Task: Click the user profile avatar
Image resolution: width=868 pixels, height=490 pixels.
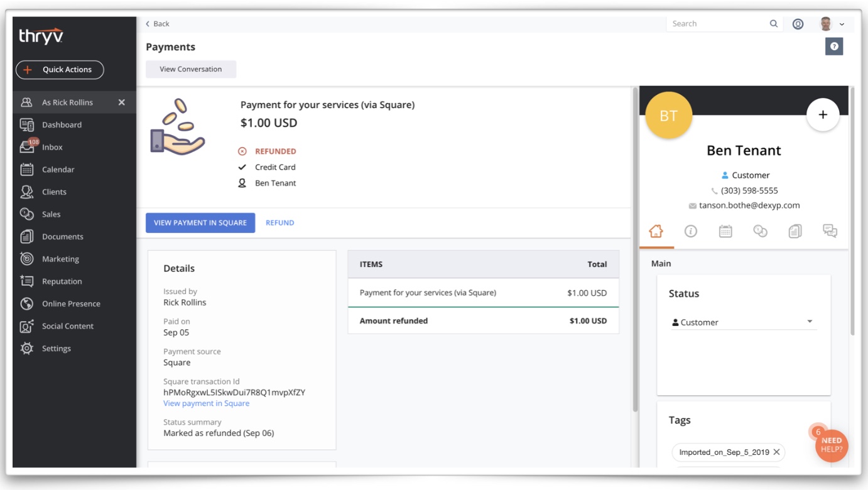Action: [826, 24]
